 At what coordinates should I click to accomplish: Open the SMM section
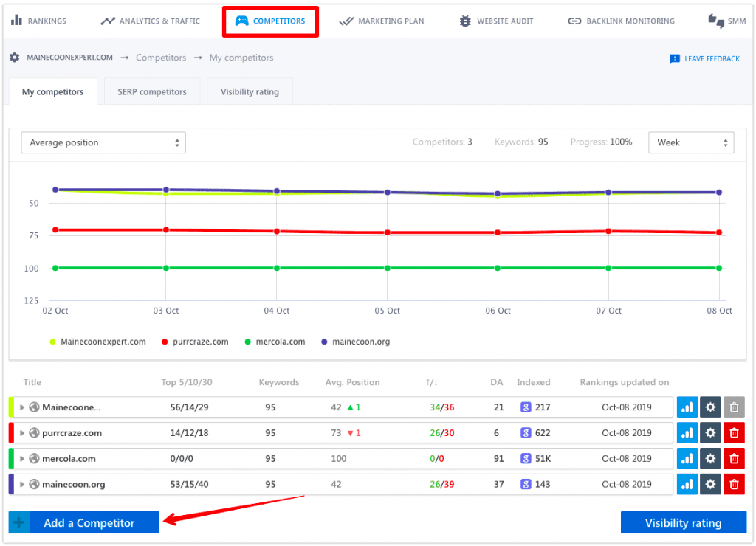[x=726, y=21]
